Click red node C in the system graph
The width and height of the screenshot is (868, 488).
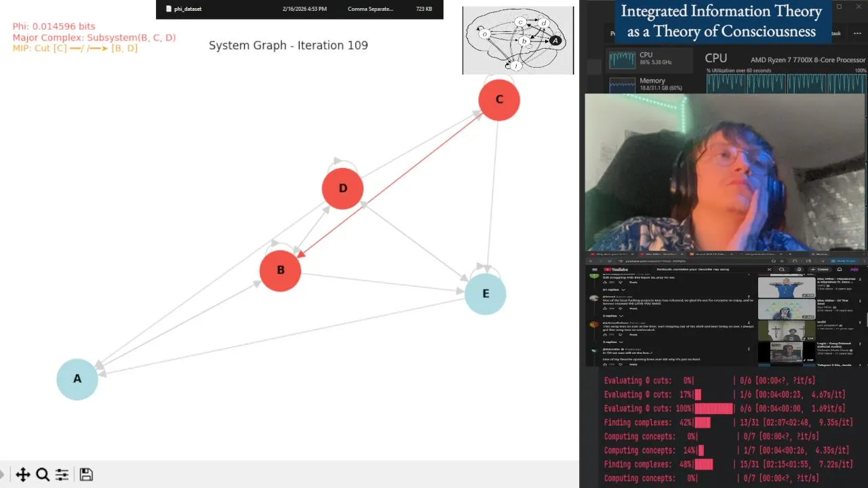tap(499, 100)
